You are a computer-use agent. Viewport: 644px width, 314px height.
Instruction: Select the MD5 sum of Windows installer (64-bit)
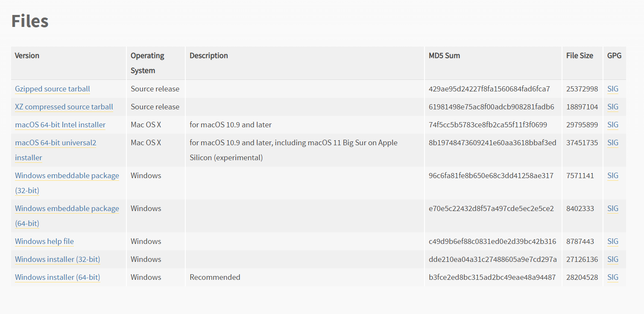492,277
